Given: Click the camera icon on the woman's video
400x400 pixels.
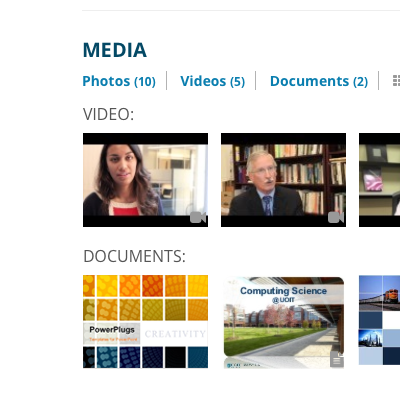Looking at the screenshot, I should click(x=198, y=217).
